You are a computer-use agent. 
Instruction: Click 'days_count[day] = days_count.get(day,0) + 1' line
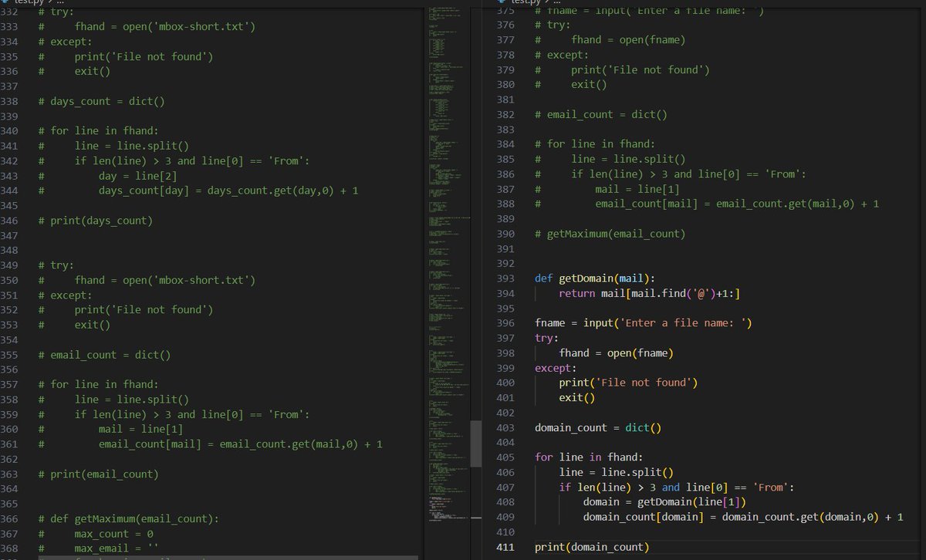tap(228, 191)
